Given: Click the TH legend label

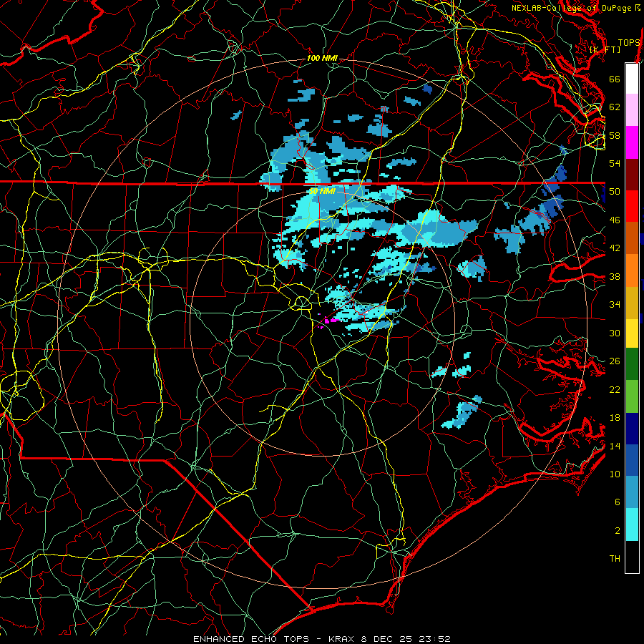Looking at the screenshot, I should pyautogui.click(x=615, y=559).
